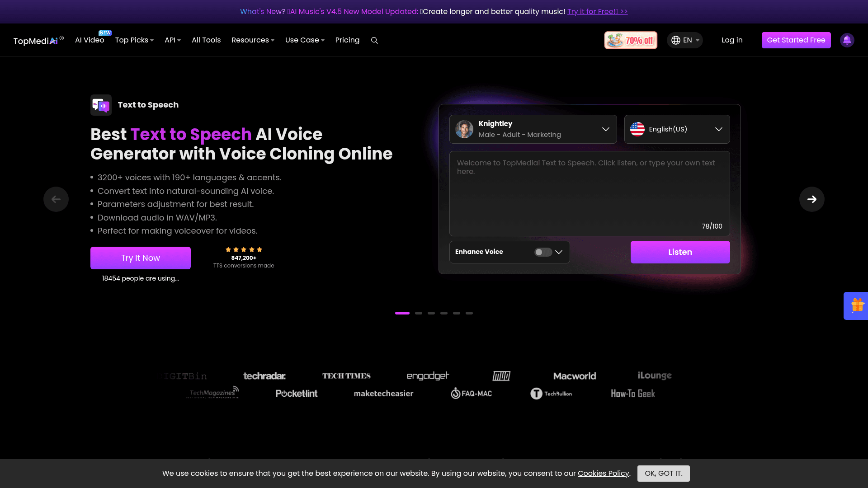Viewport: 868px width, 488px height.
Task: Click Try it for Free link
Action: (597, 12)
